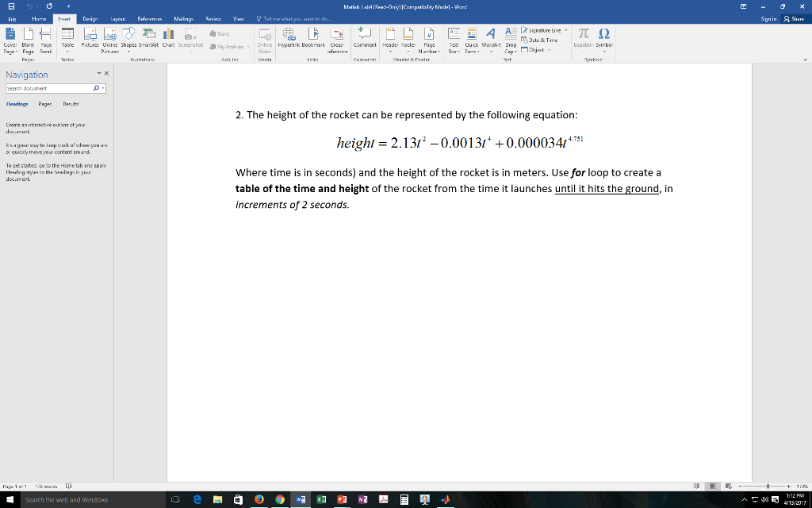The width and height of the screenshot is (812, 508).
Task: Click the Text Box icon
Action: coord(454,40)
